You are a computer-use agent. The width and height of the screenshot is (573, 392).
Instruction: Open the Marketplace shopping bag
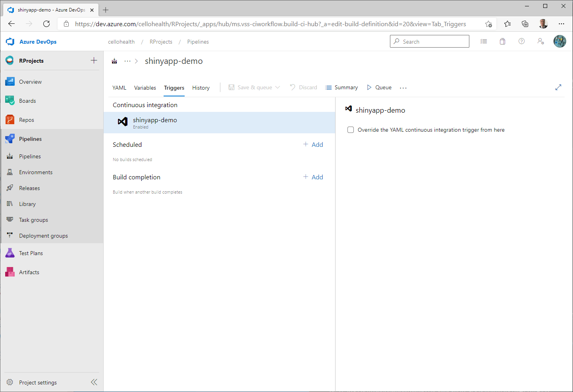pos(502,41)
